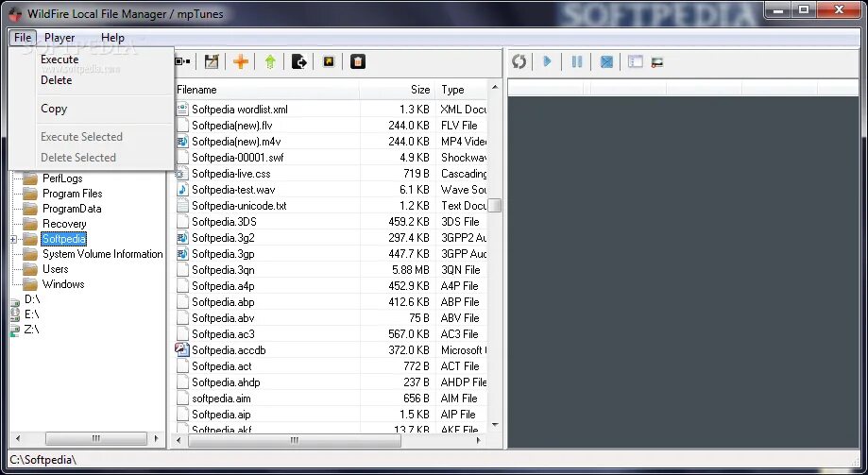Click the file list scroll down arrow
The image size is (868, 475).
(495, 425)
